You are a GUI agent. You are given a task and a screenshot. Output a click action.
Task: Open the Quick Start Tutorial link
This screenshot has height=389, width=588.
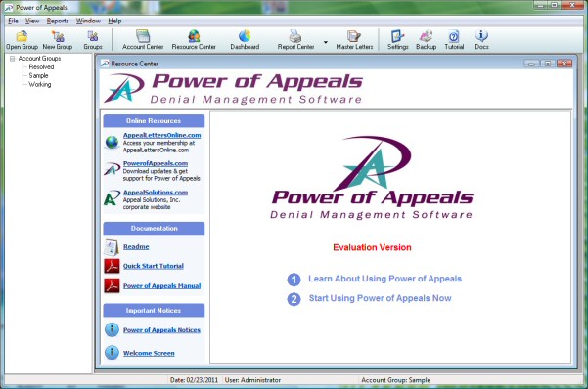tap(154, 266)
